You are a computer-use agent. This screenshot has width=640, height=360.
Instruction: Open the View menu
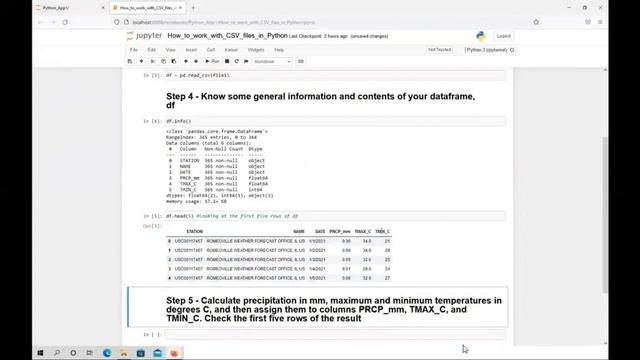tap(171, 50)
